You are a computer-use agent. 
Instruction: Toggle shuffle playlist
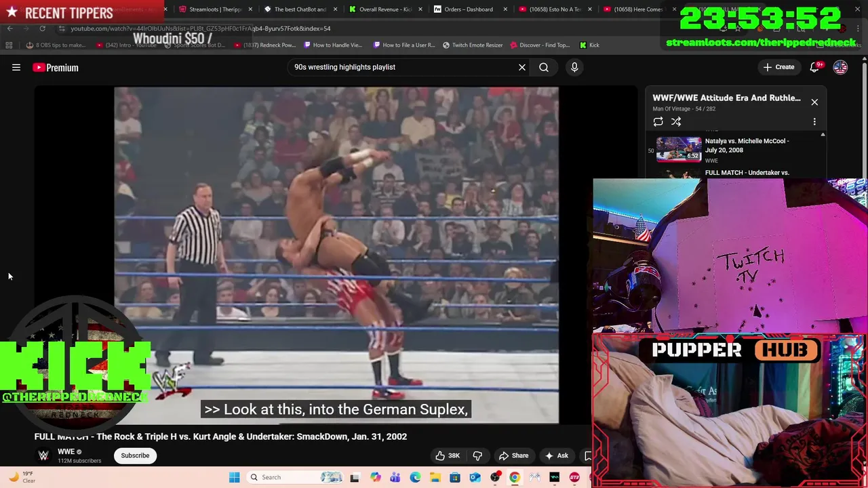676,122
